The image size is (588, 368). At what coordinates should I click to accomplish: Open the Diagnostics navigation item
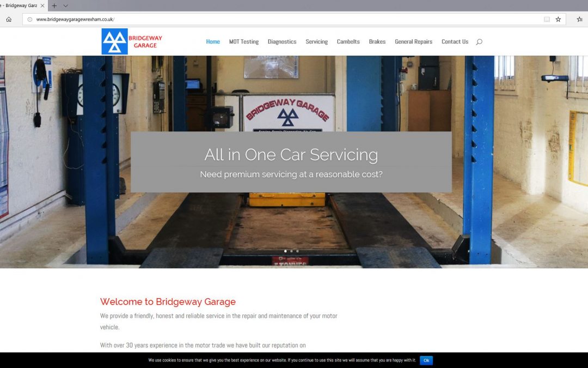282,41
